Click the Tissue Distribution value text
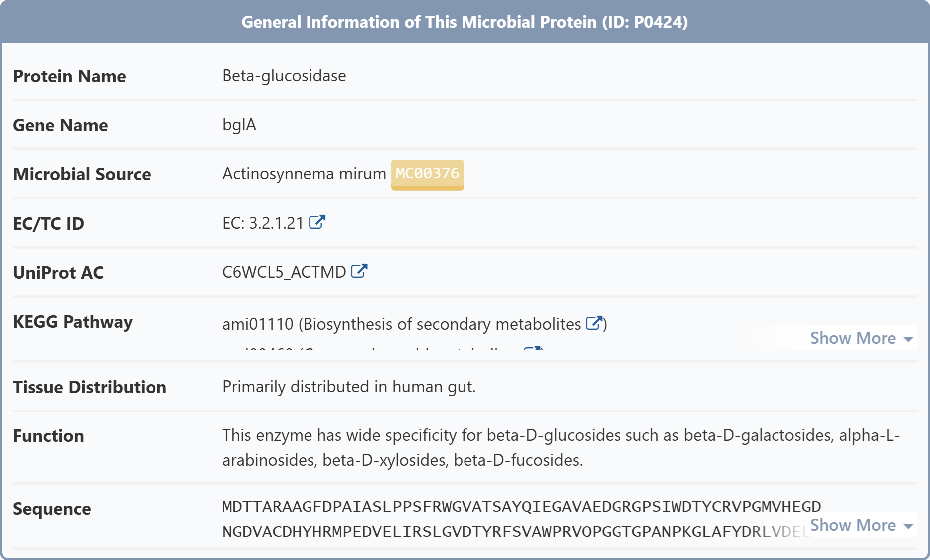 pyautogui.click(x=349, y=387)
